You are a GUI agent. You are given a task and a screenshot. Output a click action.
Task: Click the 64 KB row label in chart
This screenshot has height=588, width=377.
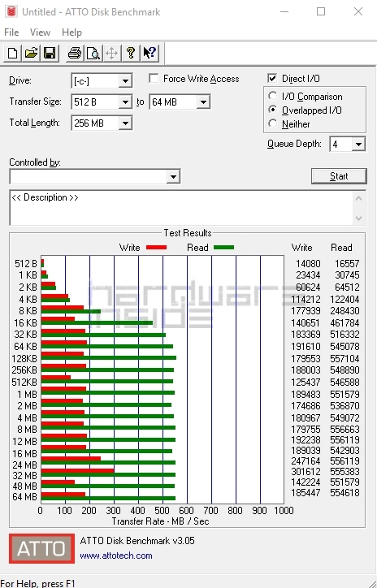tap(25, 346)
